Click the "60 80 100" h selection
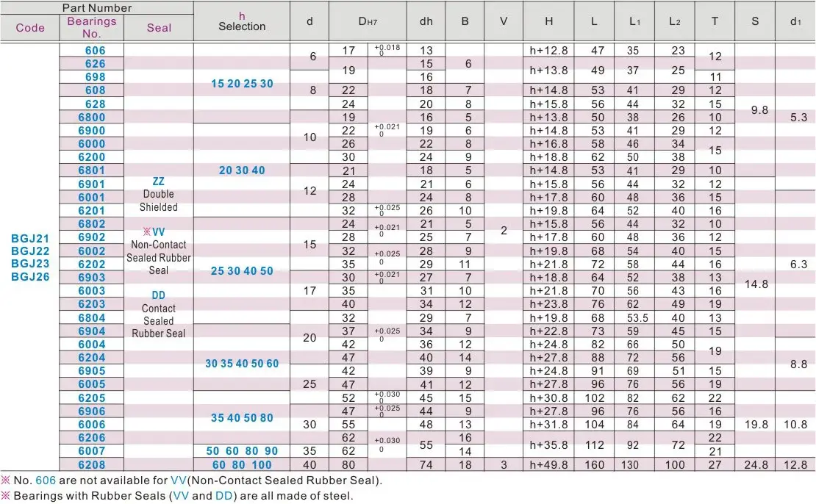This screenshot has width=816, height=504. 242,465
